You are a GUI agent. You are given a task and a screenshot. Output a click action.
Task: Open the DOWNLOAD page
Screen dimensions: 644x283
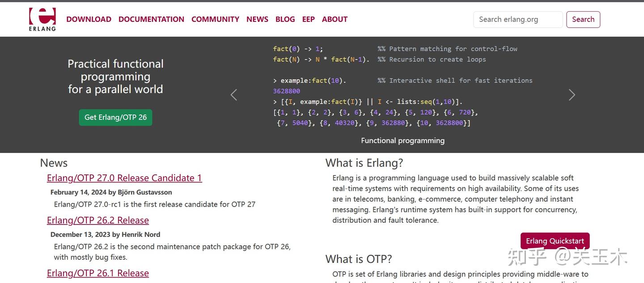pyautogui.click(x=89, y=19)
